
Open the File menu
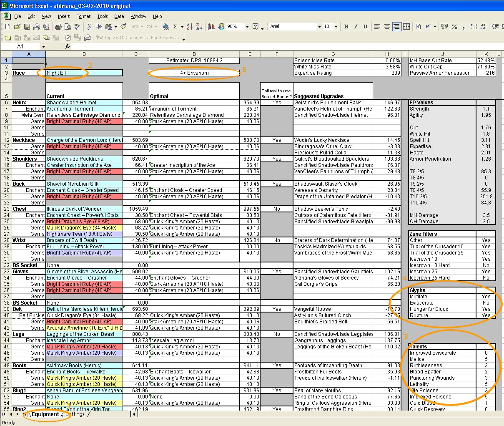(x=18, y=17)
